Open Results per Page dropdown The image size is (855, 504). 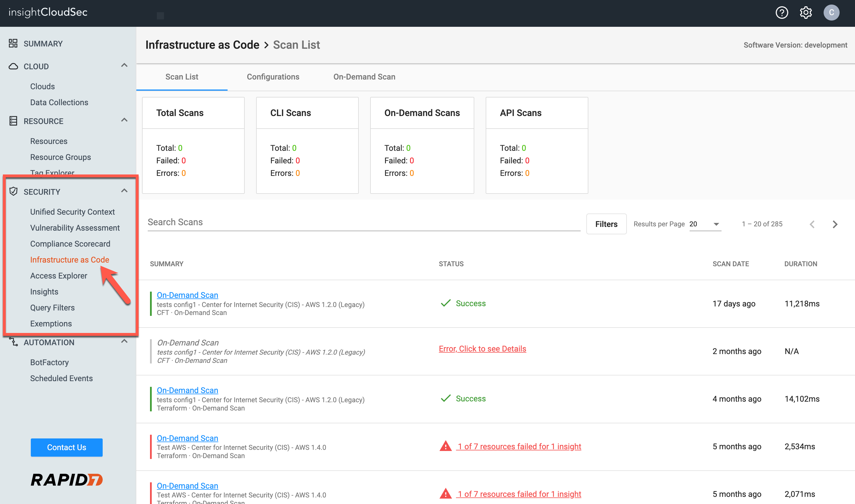coord(705,224)
